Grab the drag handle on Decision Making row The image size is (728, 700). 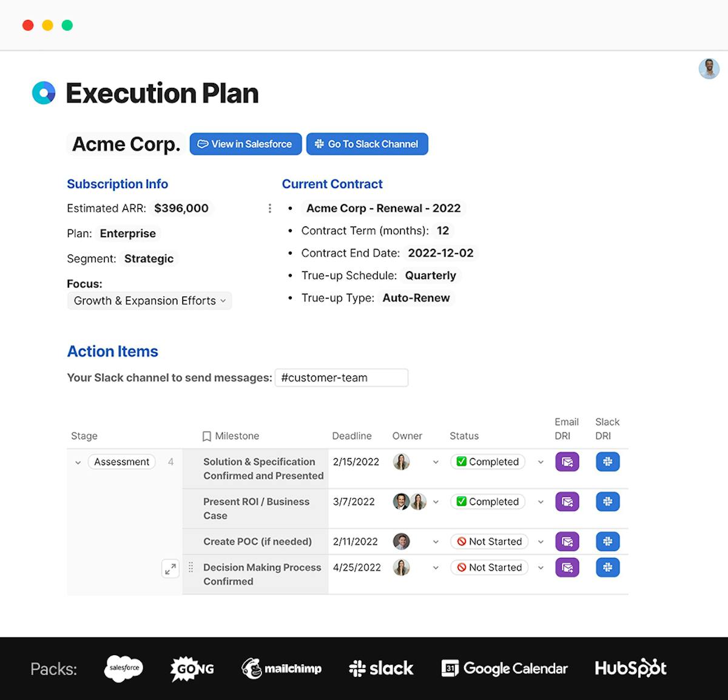click(x=190, y=567)
